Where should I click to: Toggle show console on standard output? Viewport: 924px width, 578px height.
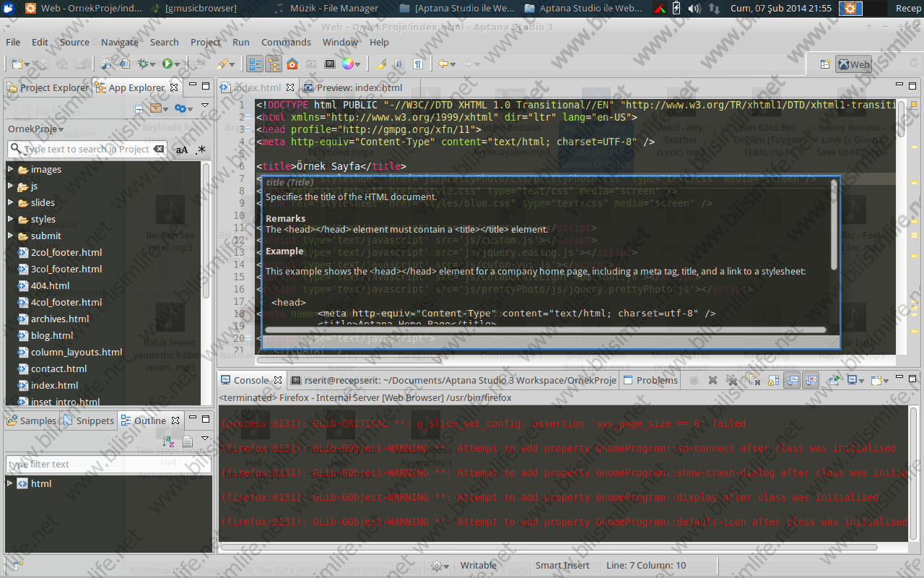click(x=792, y=380)
